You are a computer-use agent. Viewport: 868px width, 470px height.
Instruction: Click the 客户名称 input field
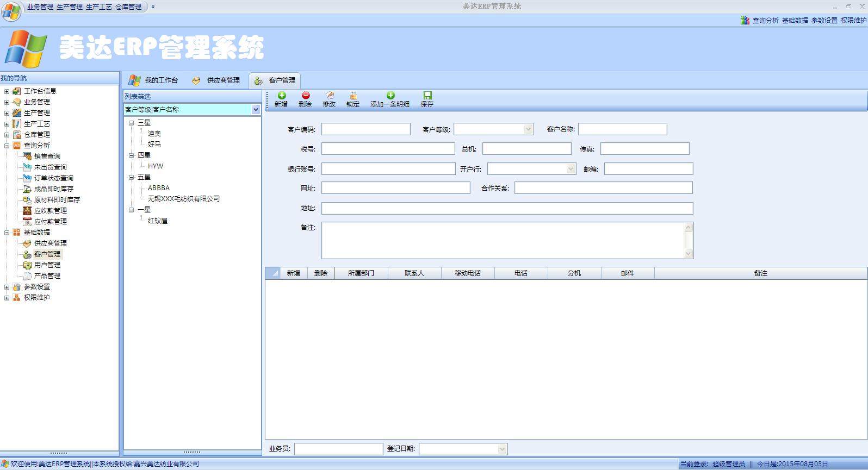(623, 129)
